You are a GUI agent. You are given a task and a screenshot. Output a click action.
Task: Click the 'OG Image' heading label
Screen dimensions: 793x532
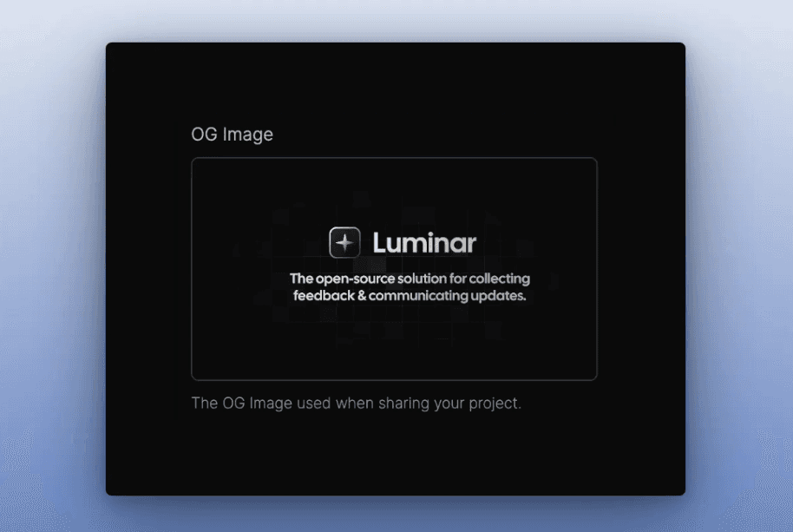233,135
